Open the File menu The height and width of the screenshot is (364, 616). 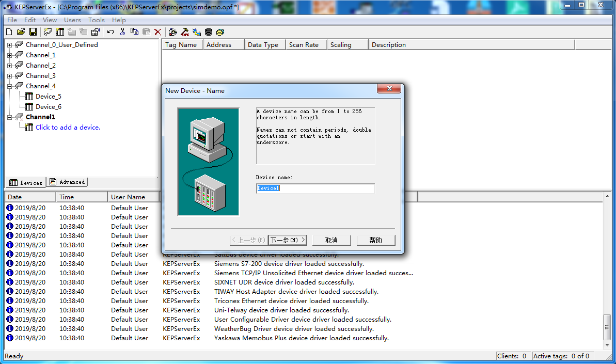12,20
